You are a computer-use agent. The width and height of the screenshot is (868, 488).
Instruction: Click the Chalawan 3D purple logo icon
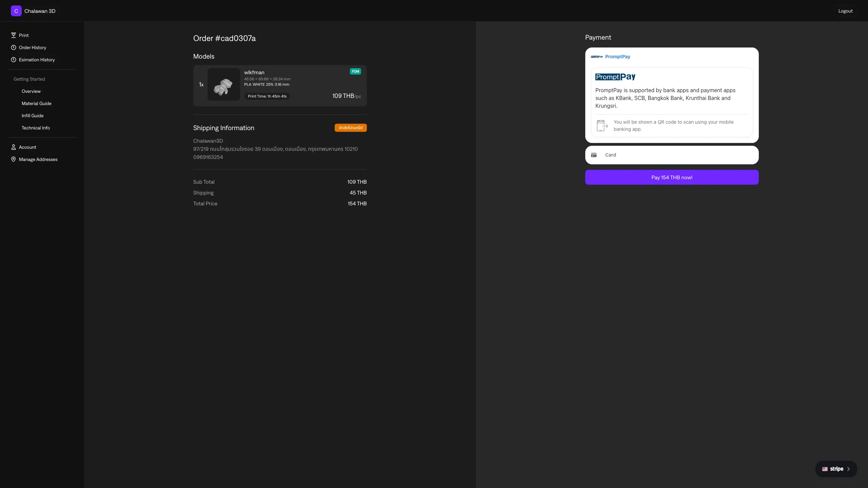point(16,11)
